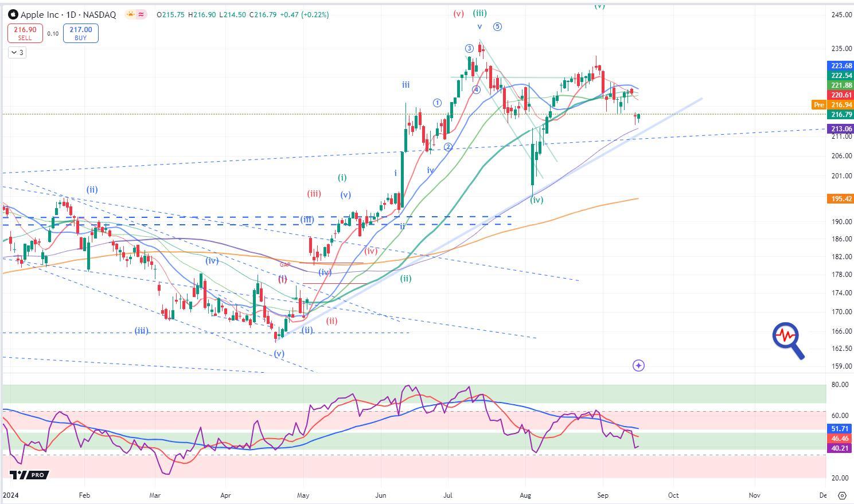Click the 216.90 SELL button
This screenshot has height=504, width=854.
click(25, 33)
